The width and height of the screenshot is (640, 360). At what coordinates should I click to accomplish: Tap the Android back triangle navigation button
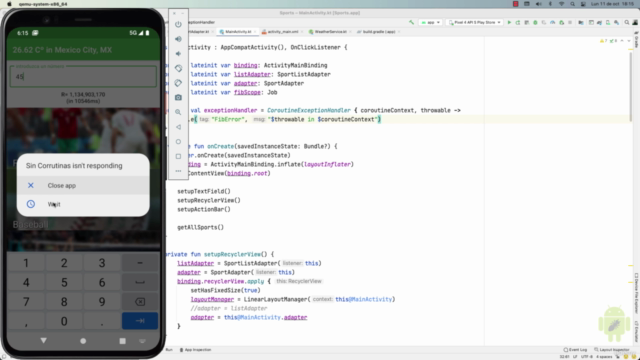[44, 341]
